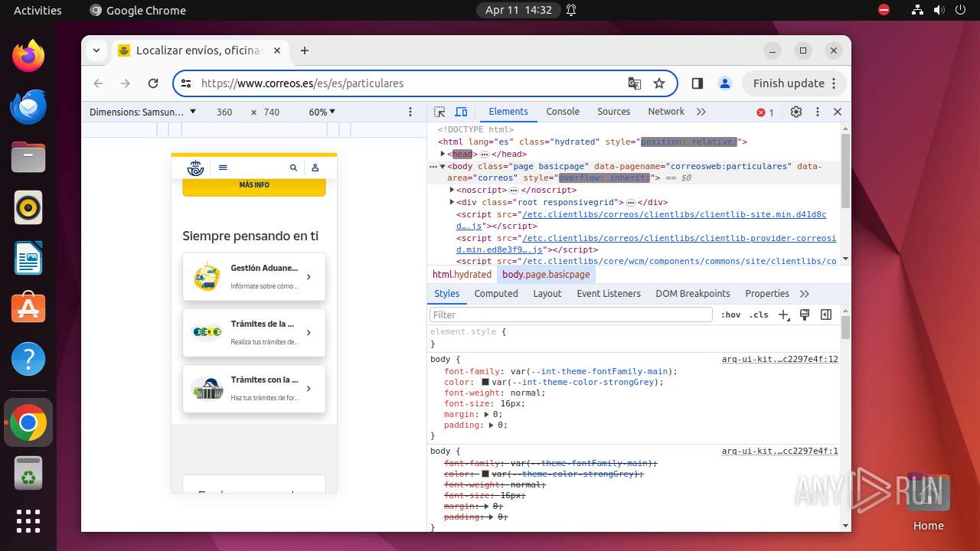Select the Elements tab
The height and width of the screenshot is (551, 980).
click(x=508, y=112)
